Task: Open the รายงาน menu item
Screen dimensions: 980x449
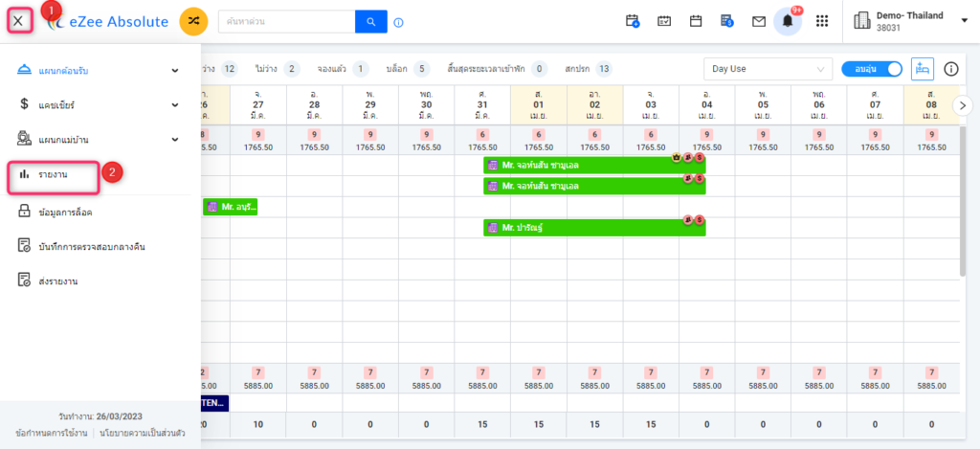Action: [54, 175]
